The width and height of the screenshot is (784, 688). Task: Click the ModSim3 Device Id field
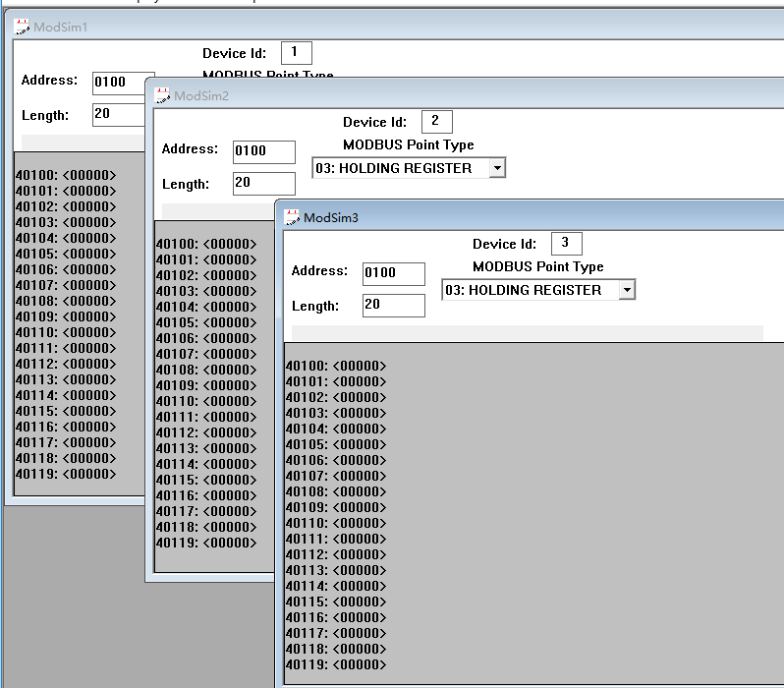[x=566, y=243]
